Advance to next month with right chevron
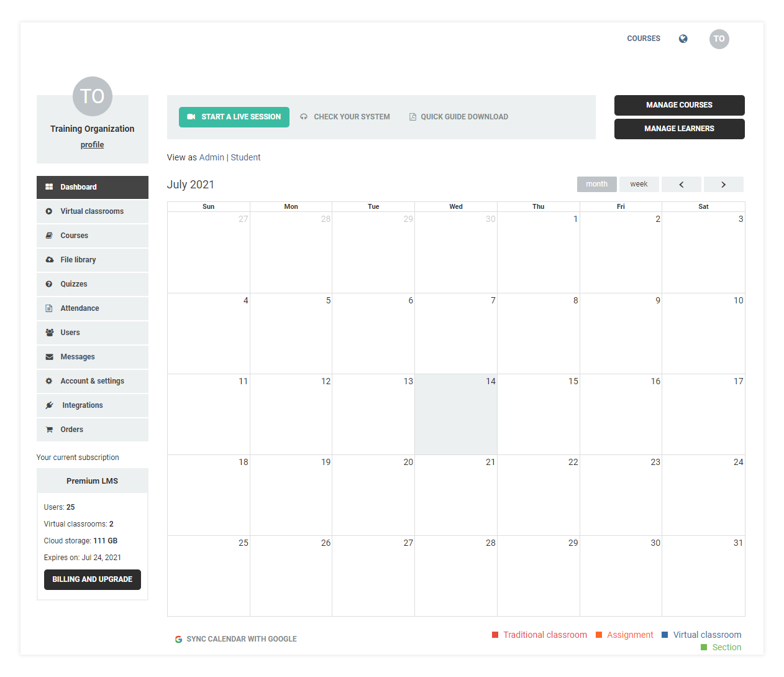 (723, 185)
